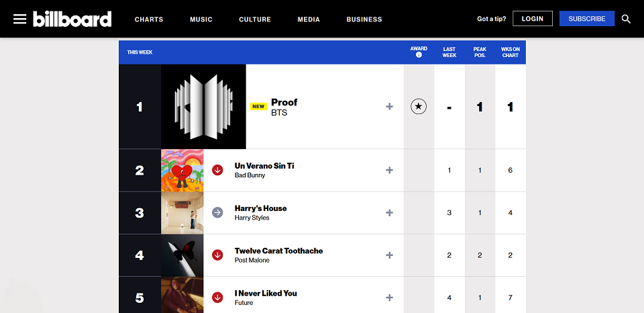Screen dimensions: 644x313
Task: Click the down arrow beside Twelve Carat Toothache
Action: [217, 255]
